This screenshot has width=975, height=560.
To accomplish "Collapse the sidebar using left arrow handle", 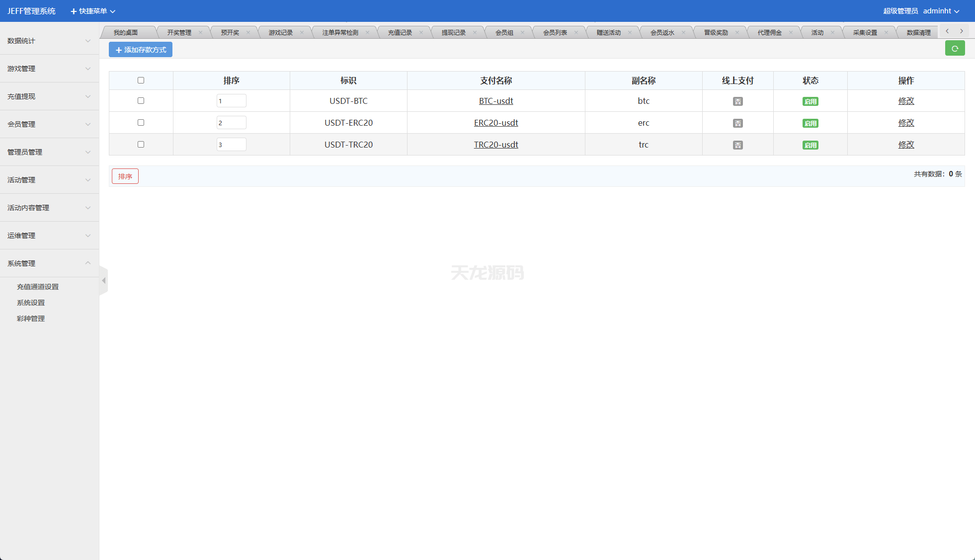I will [103, 281].
